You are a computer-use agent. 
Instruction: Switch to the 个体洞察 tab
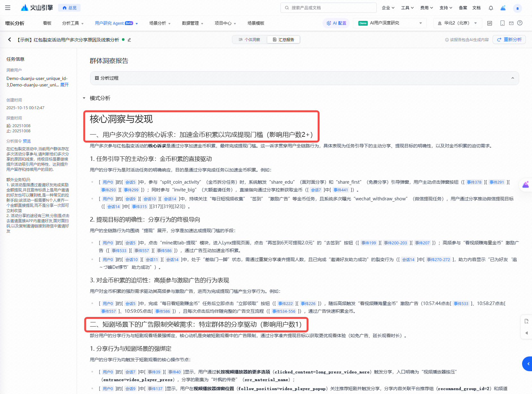pyautogui.click(x=250, y=40)
